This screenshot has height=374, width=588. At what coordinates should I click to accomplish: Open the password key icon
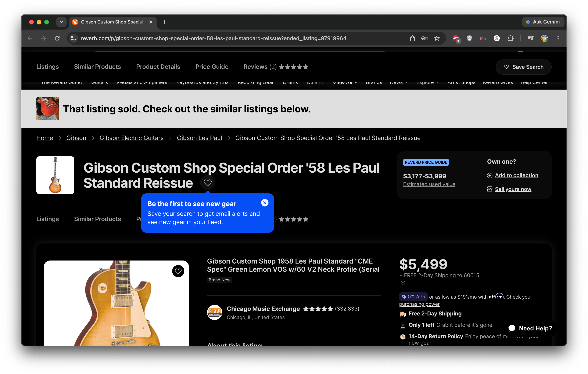(425, 38)
